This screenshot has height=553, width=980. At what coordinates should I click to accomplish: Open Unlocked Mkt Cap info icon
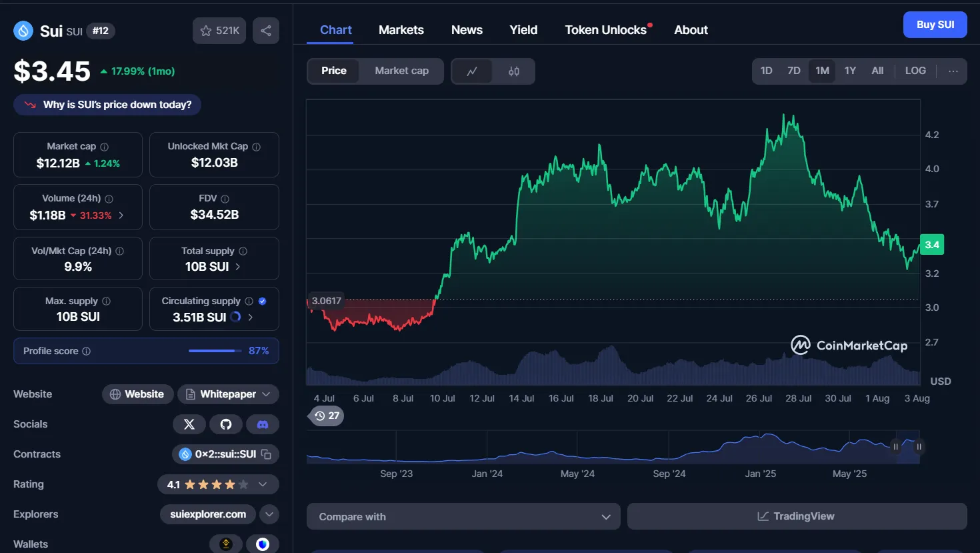coord(256,147)
